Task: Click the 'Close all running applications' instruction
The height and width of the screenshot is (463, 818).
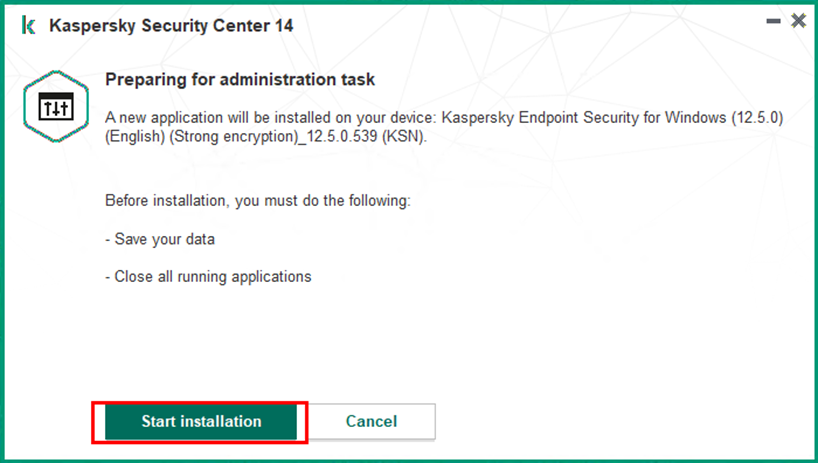Action: (208, 276)
